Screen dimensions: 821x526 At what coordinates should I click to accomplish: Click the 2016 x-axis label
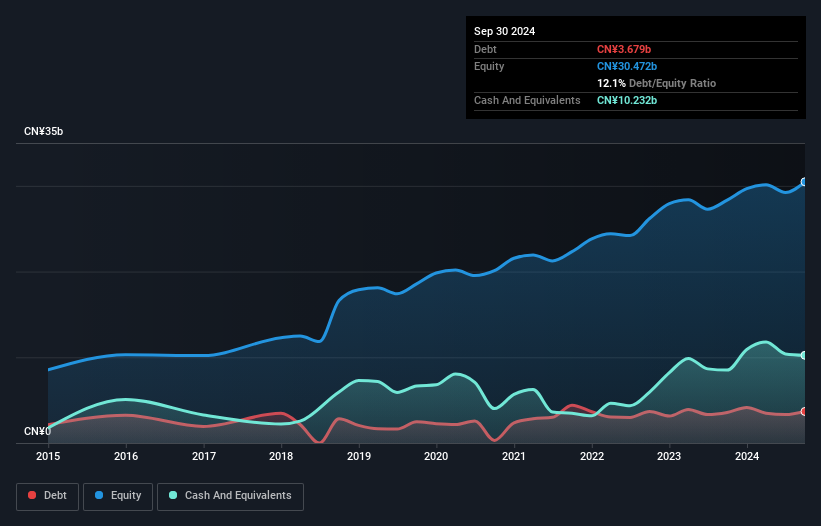click(126, 456)
